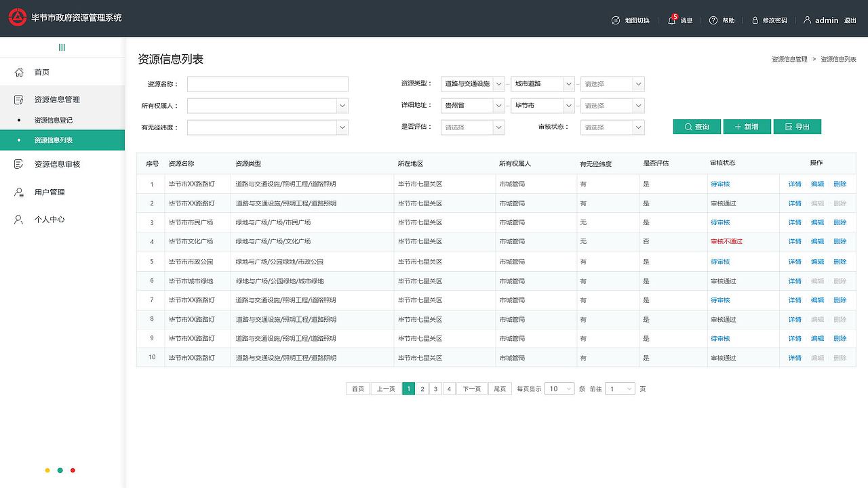This screenshot has width=868, height=488.
Task: Open notifications bell with badge
Action: 672,20
